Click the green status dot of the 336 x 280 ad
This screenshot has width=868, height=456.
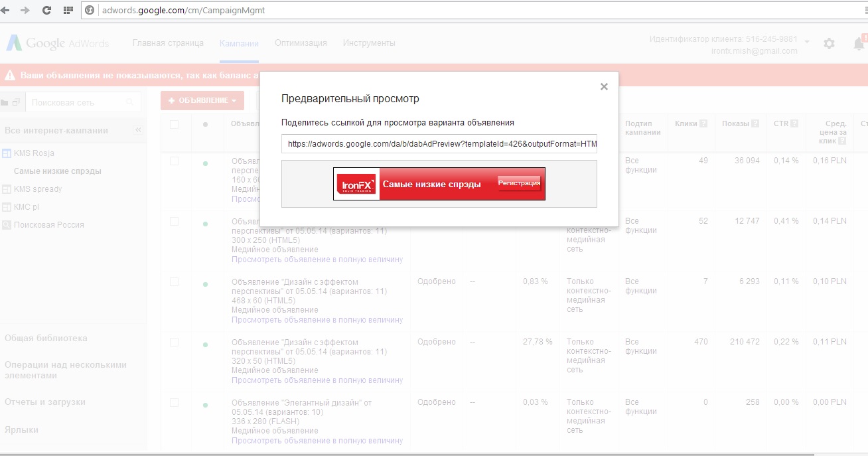(x=205, y=405)
